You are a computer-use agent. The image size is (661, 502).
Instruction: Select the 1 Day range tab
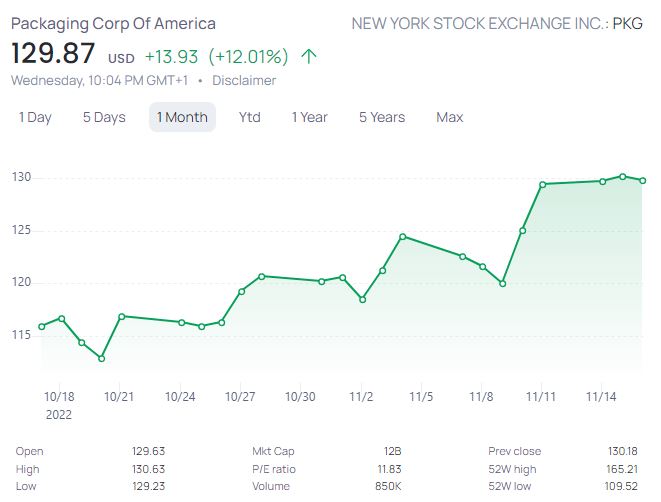pyautogui.click(x=35, y=117)
